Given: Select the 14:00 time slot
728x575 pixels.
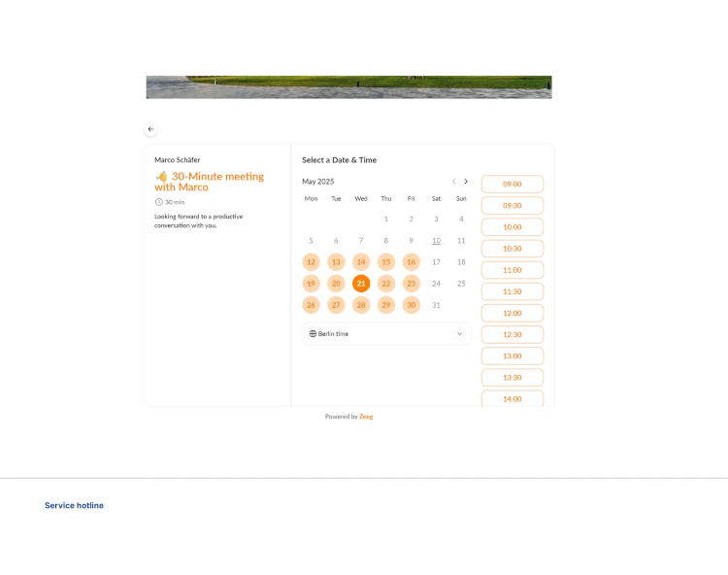Looking at the screenshot, I should coord(513,398).
